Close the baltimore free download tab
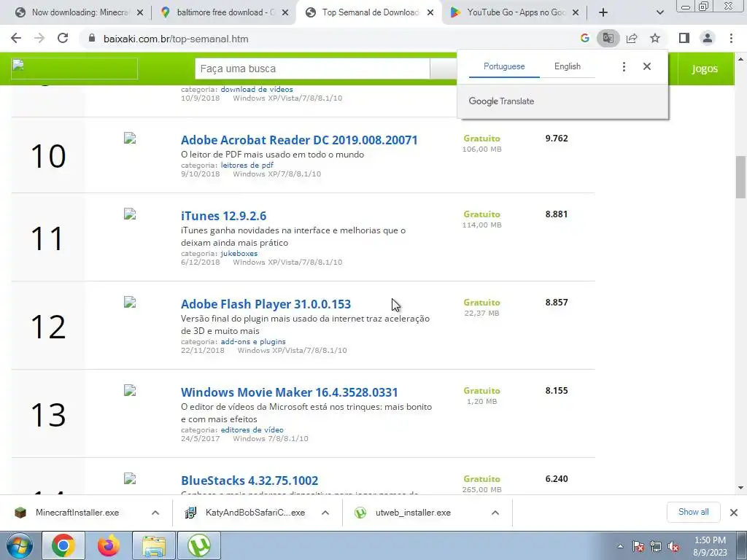 (x=285, y=13)
